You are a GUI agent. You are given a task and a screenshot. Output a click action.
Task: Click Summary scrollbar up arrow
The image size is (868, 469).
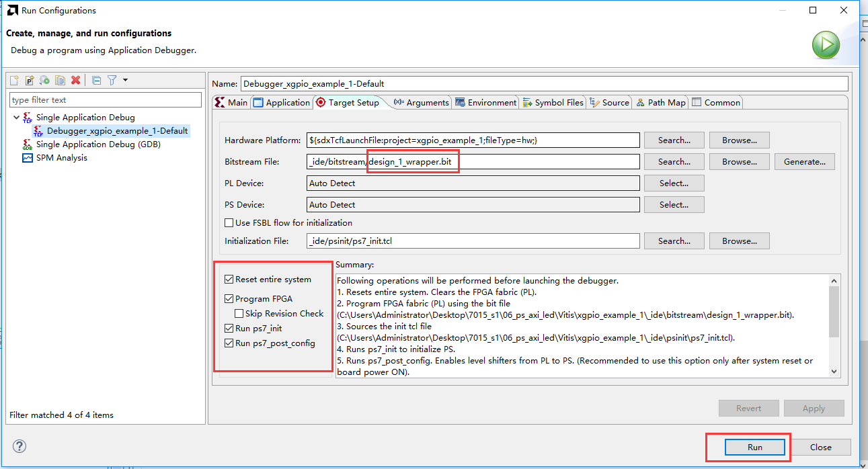834,281
